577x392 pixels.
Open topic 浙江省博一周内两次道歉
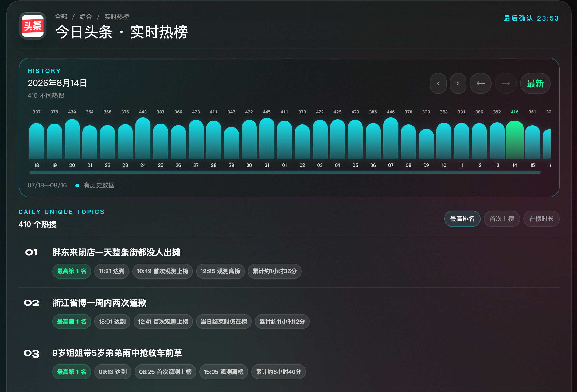click(99, 303)
